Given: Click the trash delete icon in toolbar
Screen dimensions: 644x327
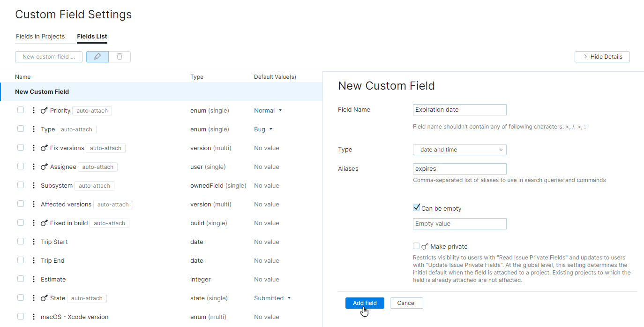Looking at the screenshot, I should pyautogui.click(x=120, y=57).
